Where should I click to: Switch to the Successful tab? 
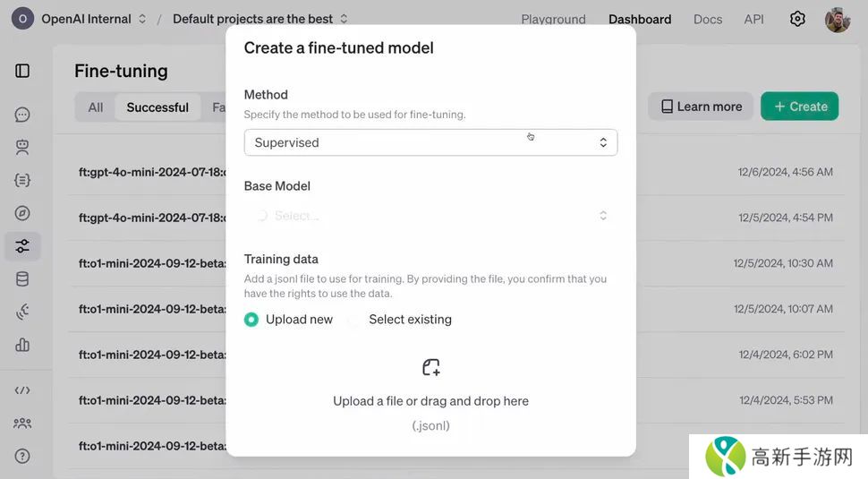pos(157,107)
